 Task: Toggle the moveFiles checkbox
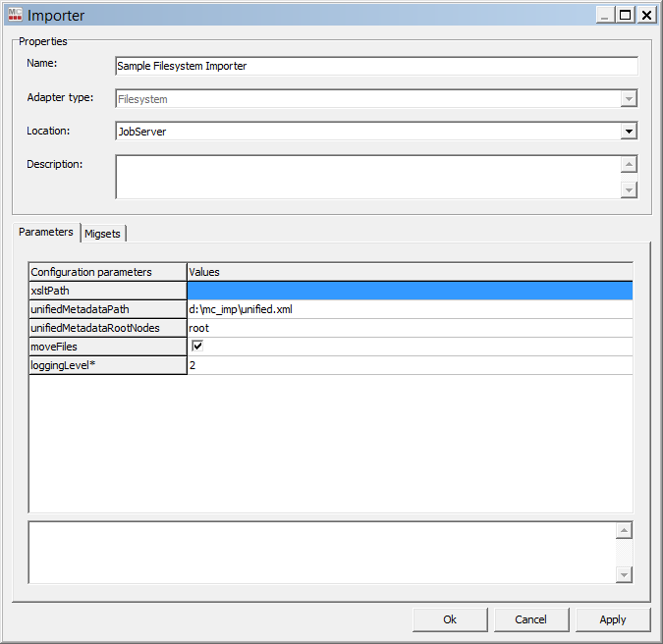pyautogui.click(x=197, y=347)
